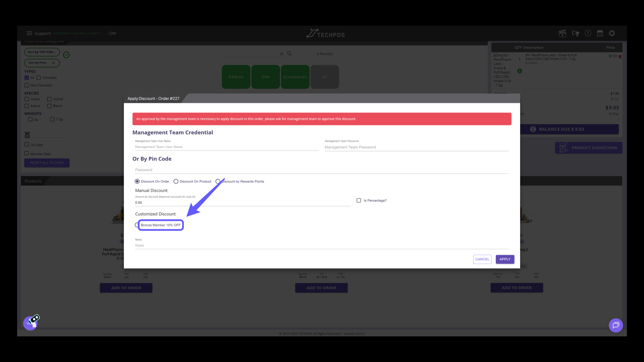
Task: Expand the Sort by Price option
Action: [42, 63]
